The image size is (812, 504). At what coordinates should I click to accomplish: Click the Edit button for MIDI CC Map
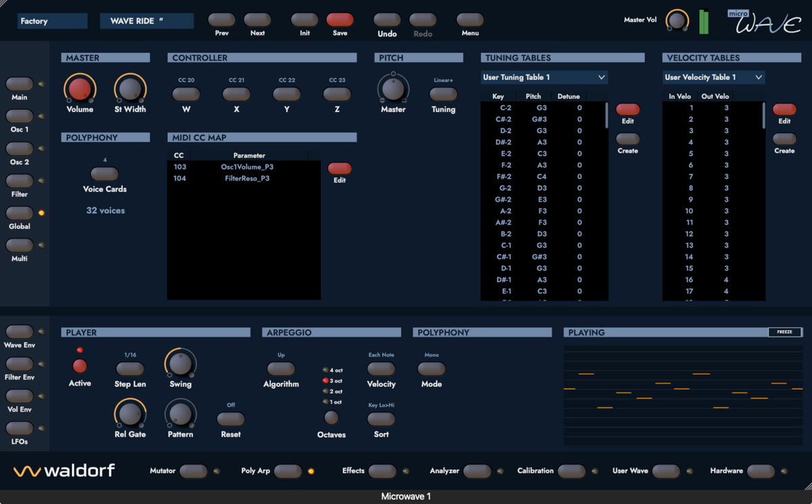pyautogui.click(x=340, y=168)
